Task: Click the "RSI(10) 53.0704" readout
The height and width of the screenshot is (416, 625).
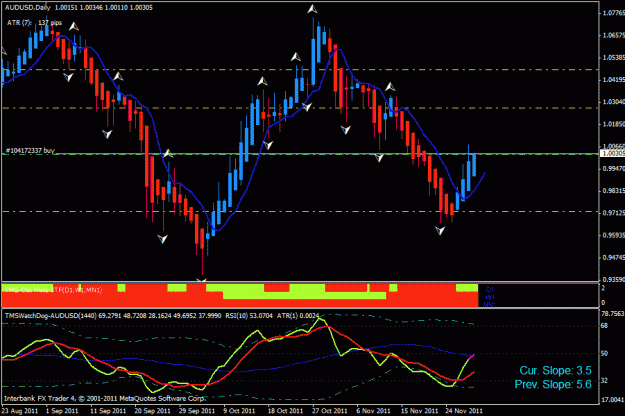Action: (x=249, y=316)
